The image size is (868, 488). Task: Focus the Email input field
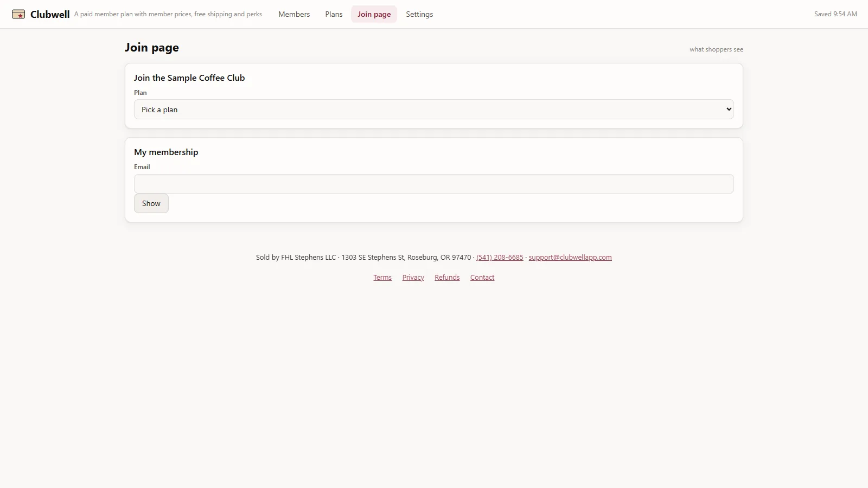click(x=434, y=184)
